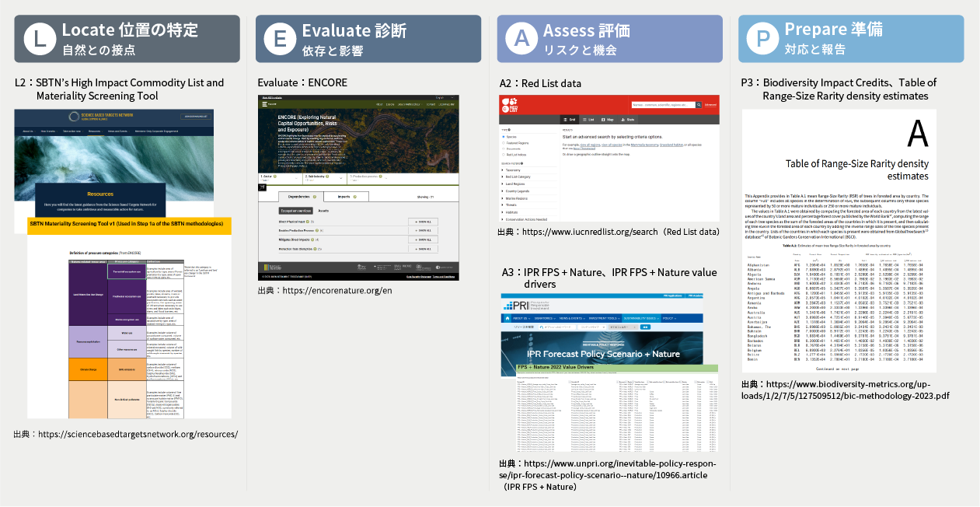Open the PRI ABOUT US menu

point(521,318)
